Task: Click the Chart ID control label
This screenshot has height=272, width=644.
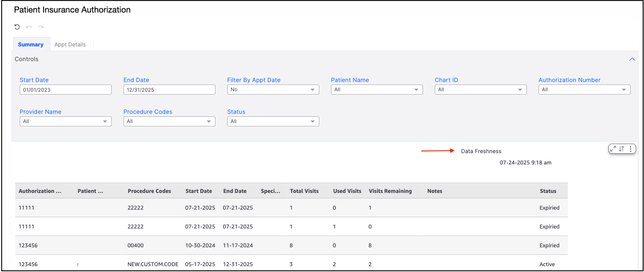Action: point(446,80)
